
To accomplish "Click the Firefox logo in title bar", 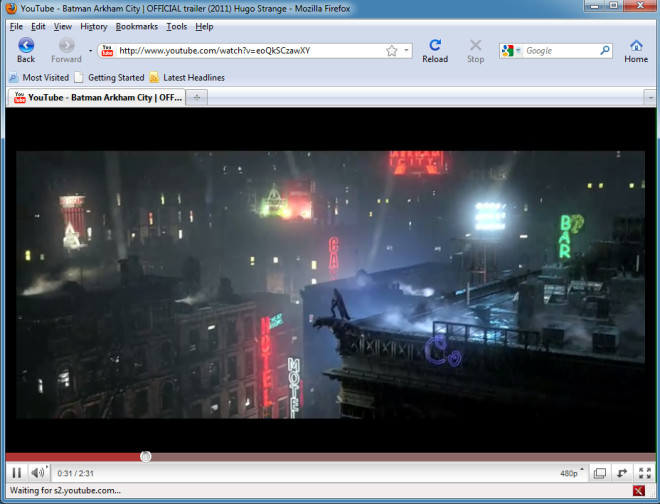I will click(11, 8).
